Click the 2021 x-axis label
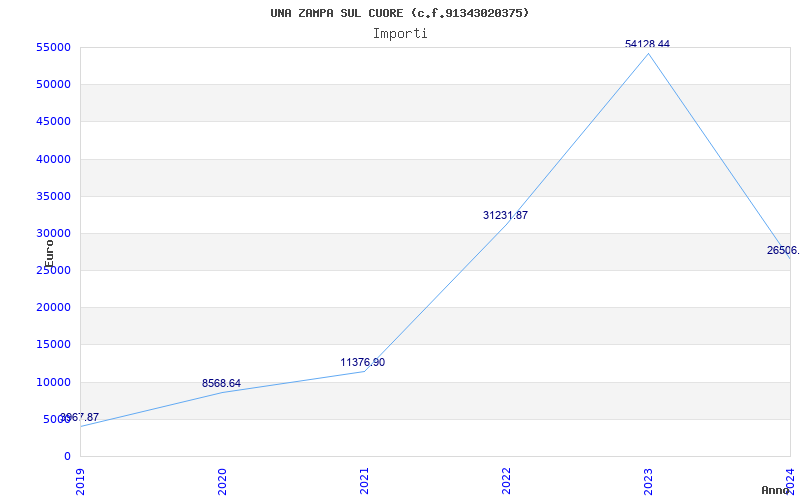This screenshot has width=800, height=500. pyautogui.click(x=364, y=481)
